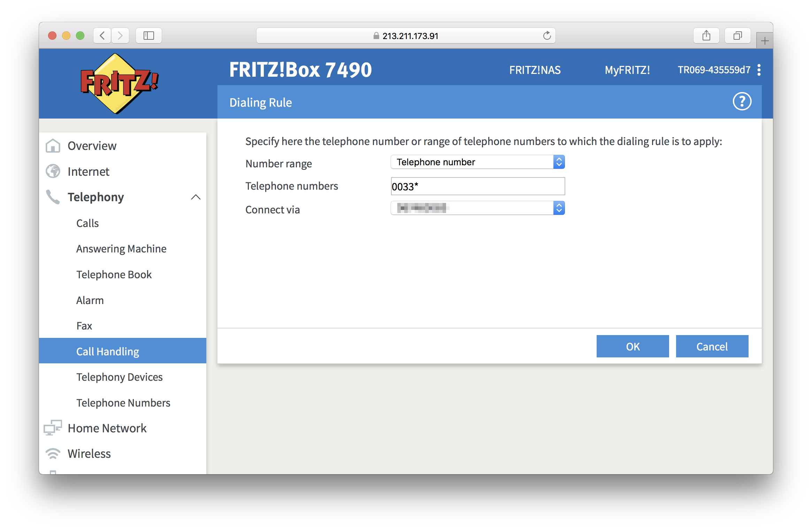Screen dimensions: 812x530
Task: Click the FRITZ! logo
Action: pos(120,84)
